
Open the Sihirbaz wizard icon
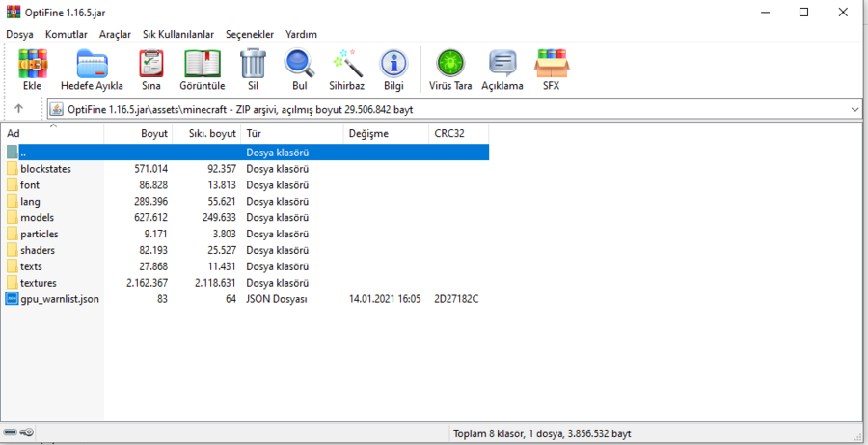(x=347, y=64)
